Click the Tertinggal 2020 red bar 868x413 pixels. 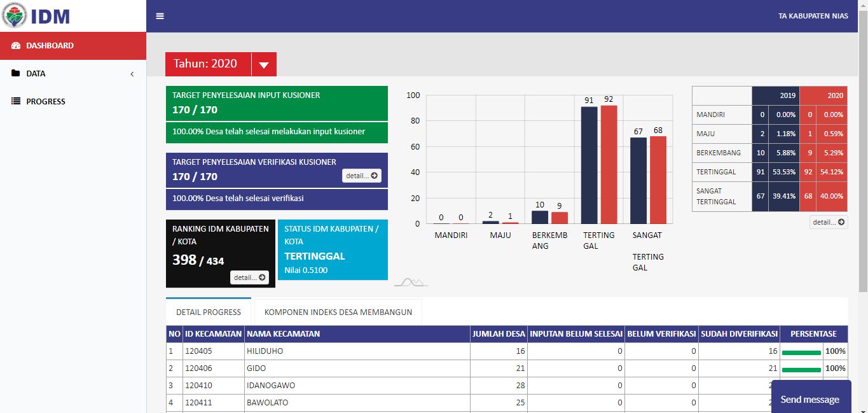(x=609, y=164)
